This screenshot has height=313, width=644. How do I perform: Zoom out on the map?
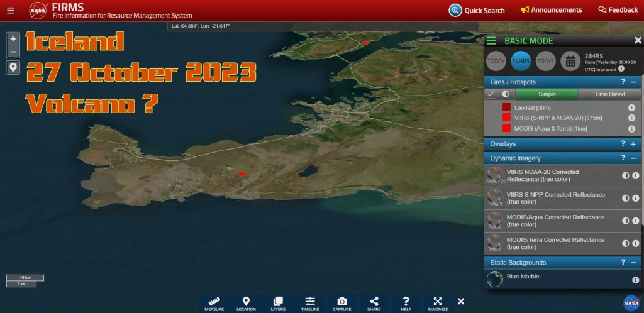(x=13, y=52)
